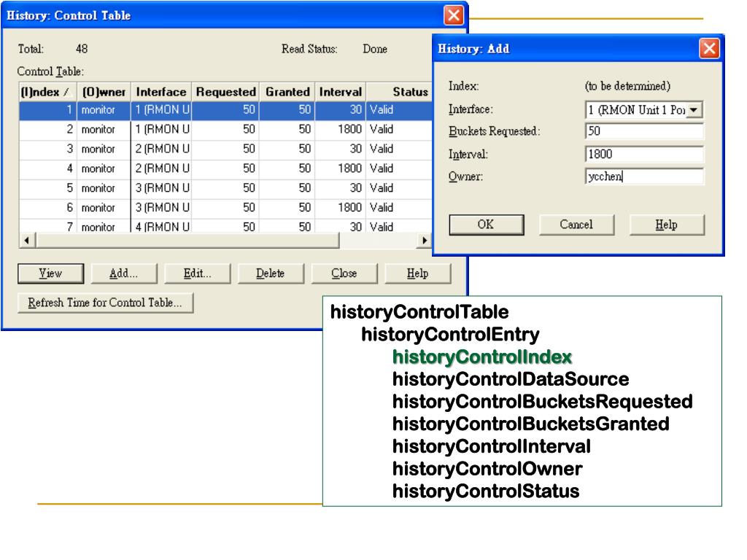747x560 pixels.
Task: Click the historyControlIndex green text
Action: tap(481, 357)
